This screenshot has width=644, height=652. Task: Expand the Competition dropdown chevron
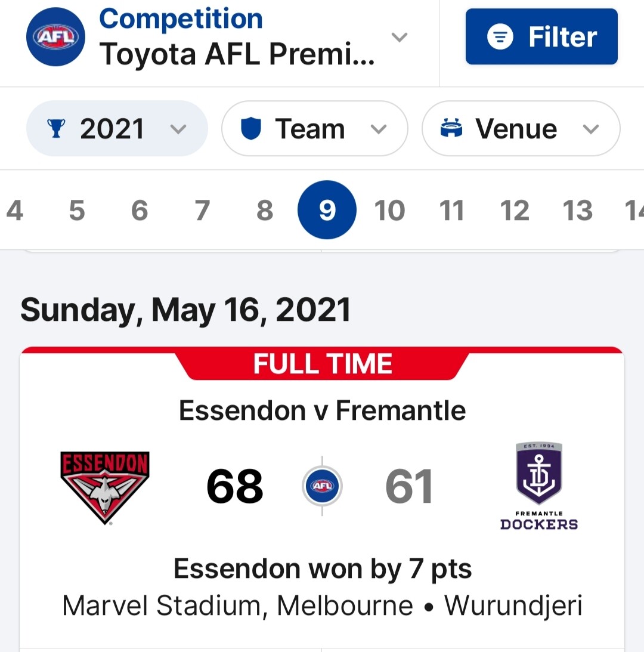[x=399, y=37]
